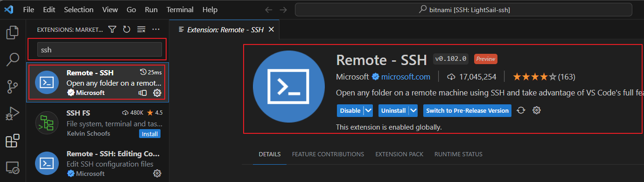644x182 pixels.
Task: Click Switch to Pre-Release Version button
Action: (x=467, y=110)
